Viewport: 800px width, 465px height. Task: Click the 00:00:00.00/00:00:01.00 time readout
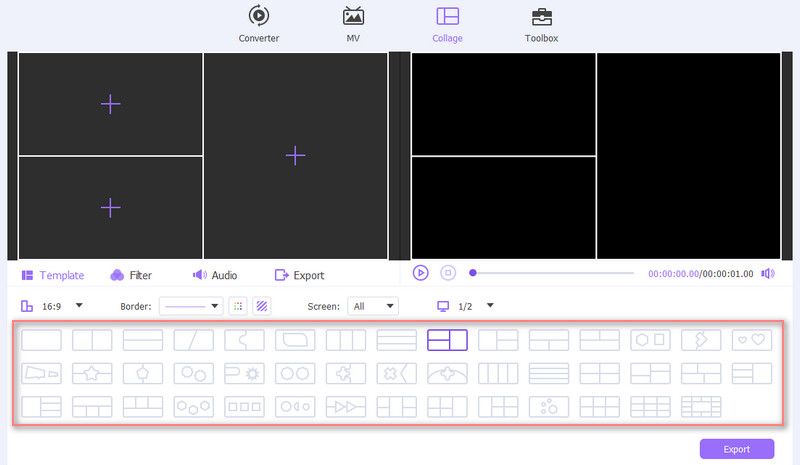pyautogui.click(x=701, y=274)
